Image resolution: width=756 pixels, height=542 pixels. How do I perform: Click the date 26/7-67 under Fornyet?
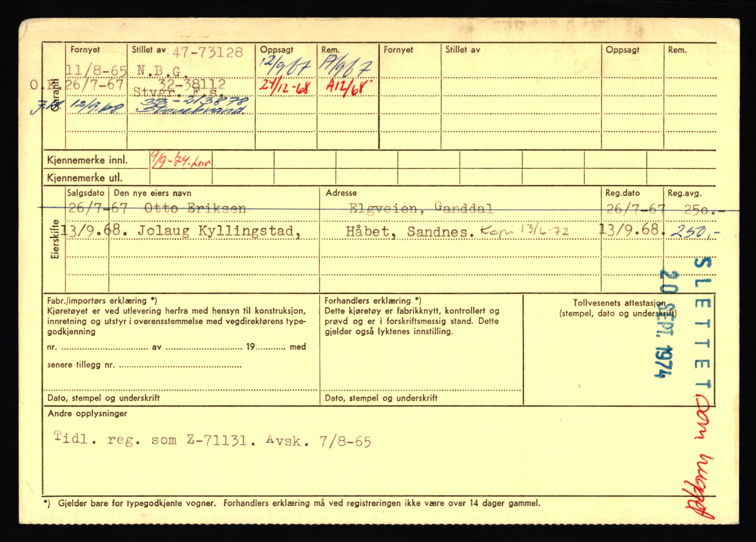94,85
